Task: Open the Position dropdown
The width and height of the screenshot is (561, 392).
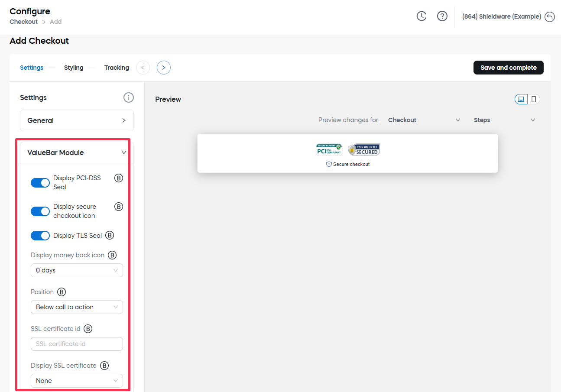Action: (x=77, y=307)
